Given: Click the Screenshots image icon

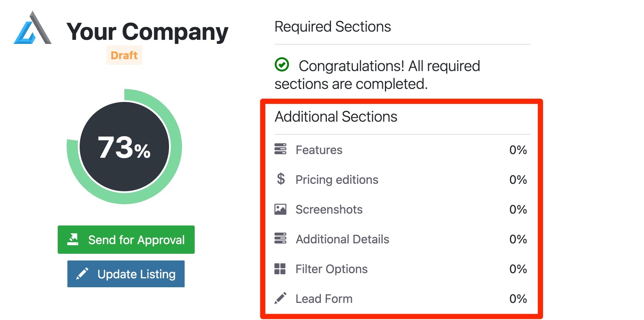Looking at the screenshot, I should (280, 209).
